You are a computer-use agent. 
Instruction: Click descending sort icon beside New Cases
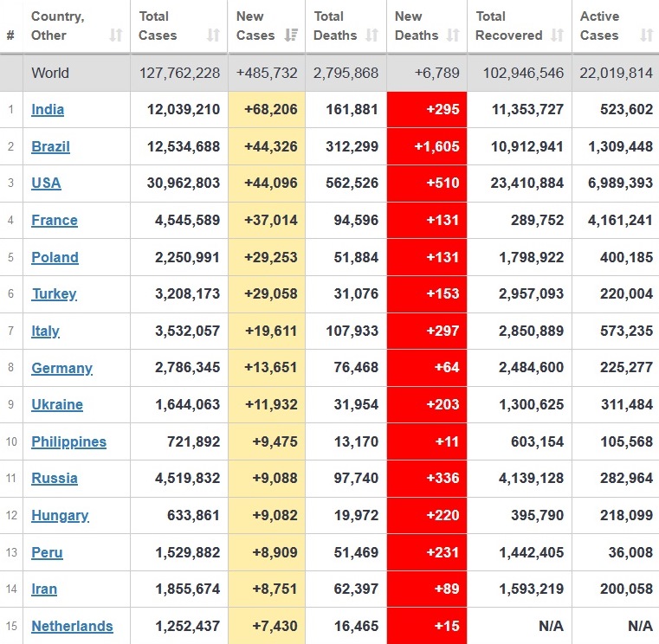292,35
